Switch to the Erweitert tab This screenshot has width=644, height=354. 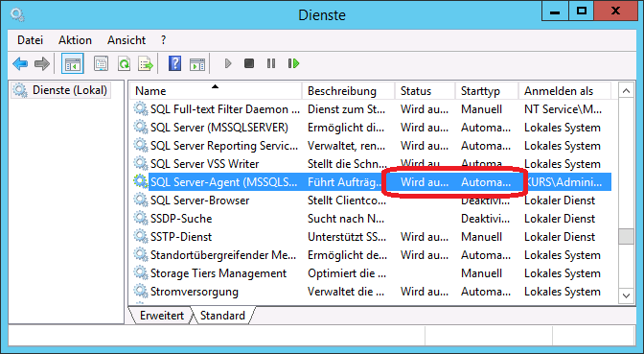162,316
